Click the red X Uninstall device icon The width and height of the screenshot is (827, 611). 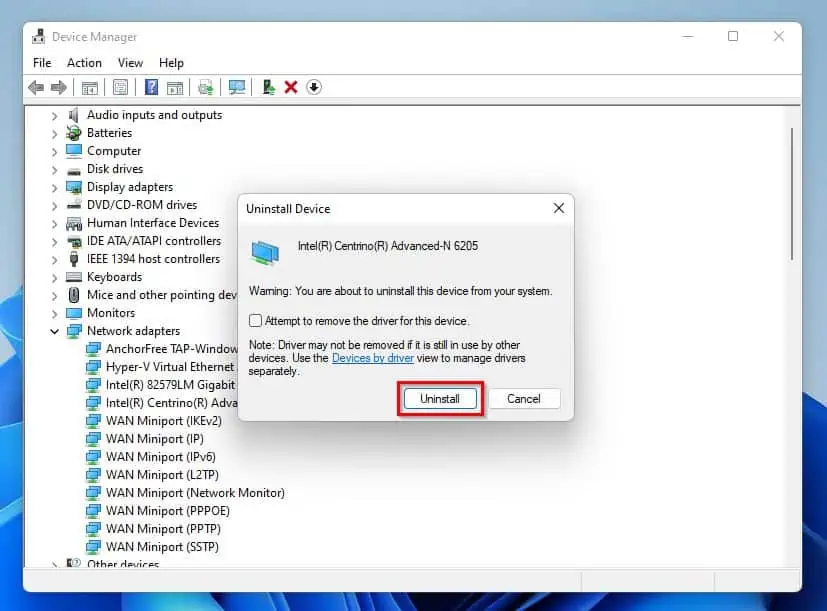(291, 87)
